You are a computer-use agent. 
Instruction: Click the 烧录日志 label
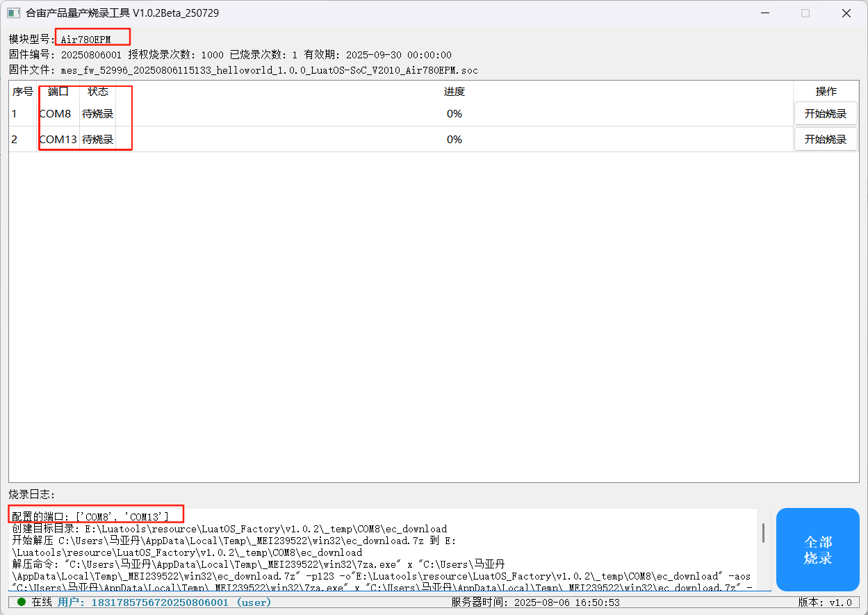[x=32, y=494]
